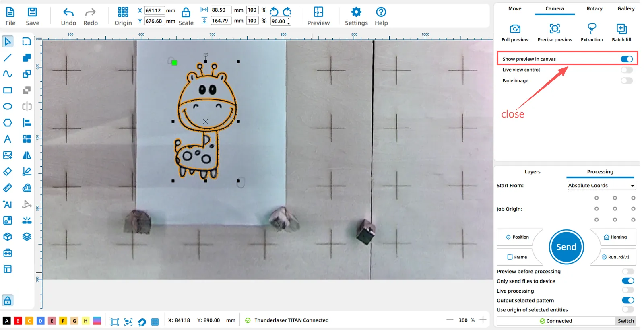Turn on the Fade image toggle

[627, 81]
